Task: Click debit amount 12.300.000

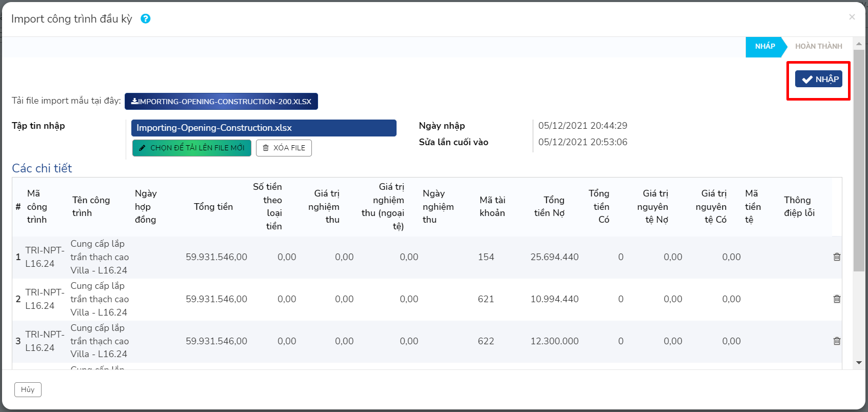Action: coord(555,341)
